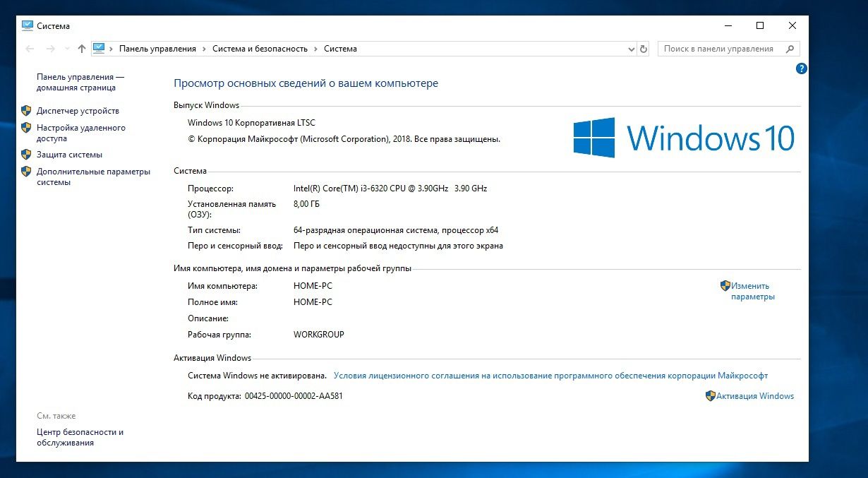Viewport: 868px width, 478px height.
Task: Click shield icon beside 'Диспетчер устройств'
Action: [26, 111]
